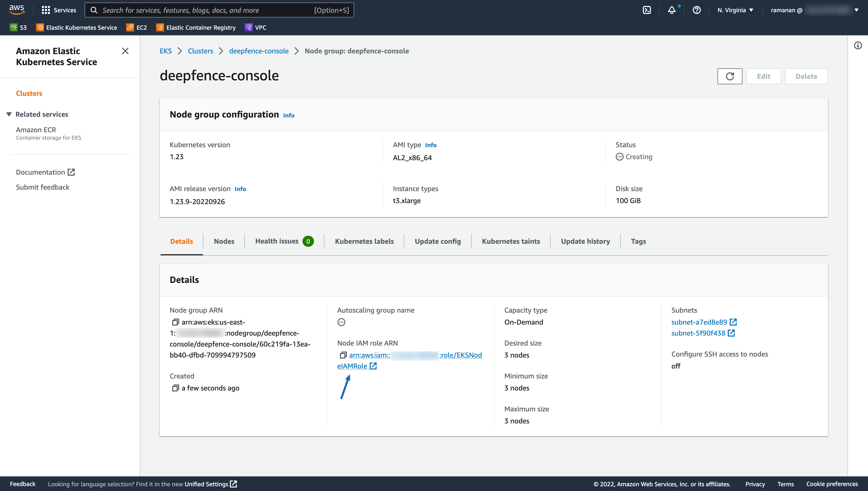Image resolution: width=868 pixels, height=491 pixels.
Task: Go to EKS breadcrumb
Action: click(x=165, y=51)
